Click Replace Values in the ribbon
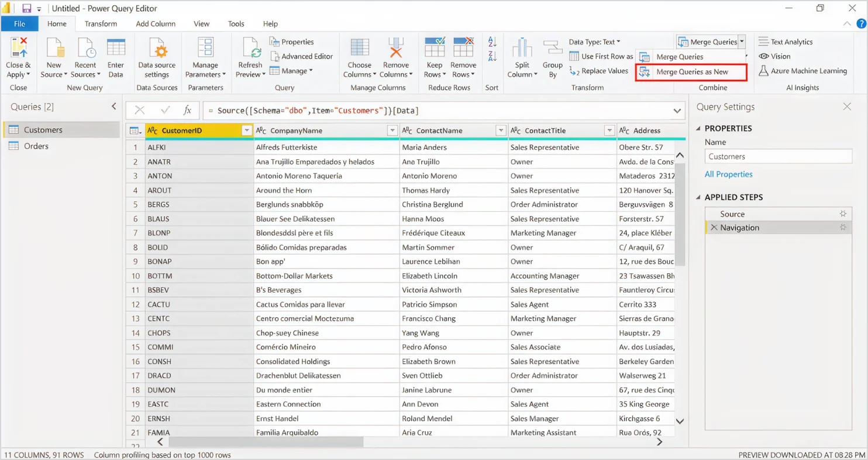The height and width of the screenshot is (460, 868). point(599,71)
